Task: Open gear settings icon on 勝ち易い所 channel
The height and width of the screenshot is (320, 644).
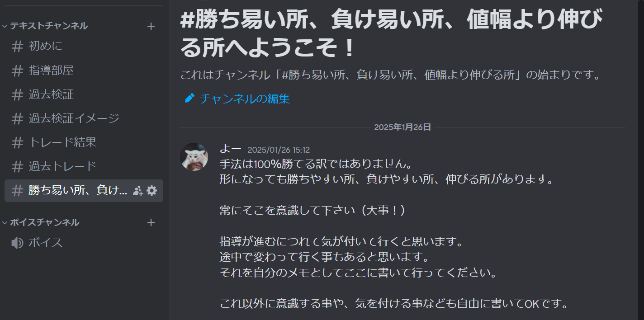Action: pos(152,191)
